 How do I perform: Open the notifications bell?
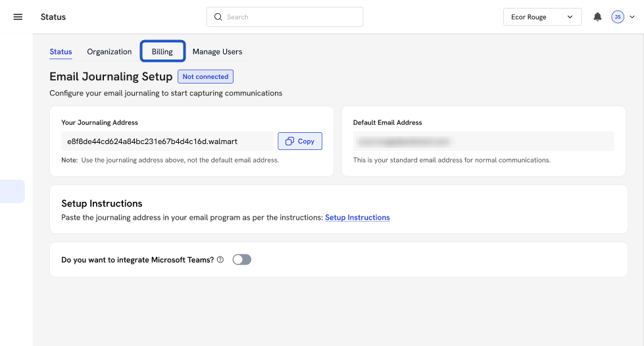pyautogui.click(x=597, y=17)
